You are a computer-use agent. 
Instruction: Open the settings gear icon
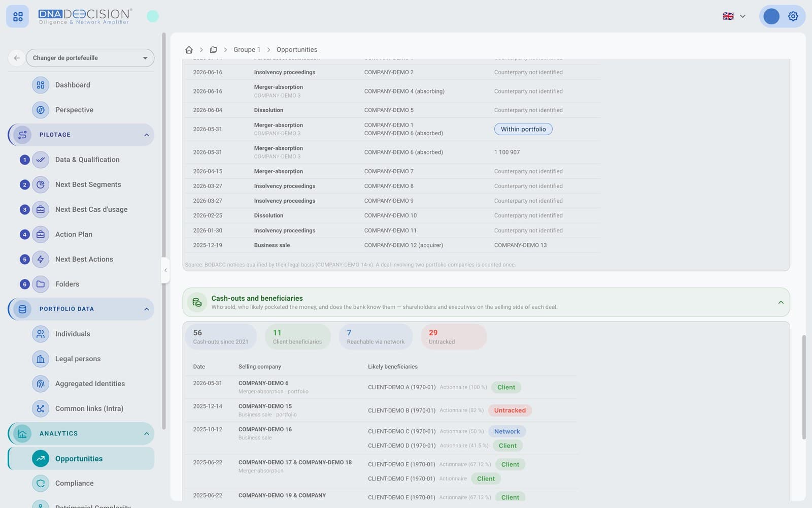coord(793,16)
